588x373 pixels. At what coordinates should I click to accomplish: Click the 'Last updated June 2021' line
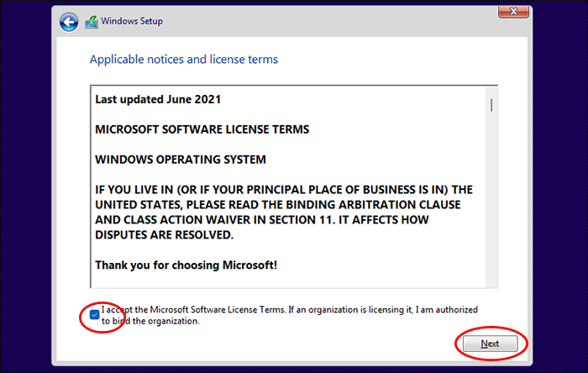158,99
